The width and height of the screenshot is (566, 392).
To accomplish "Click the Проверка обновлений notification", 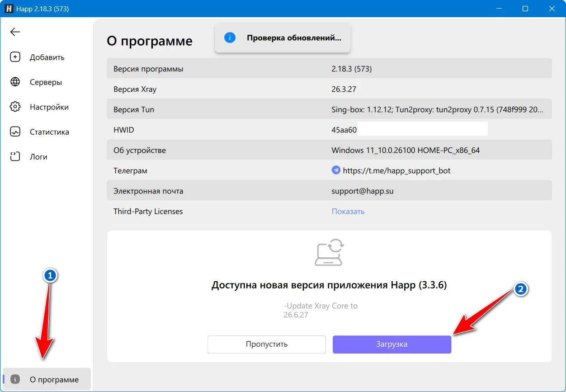I will pos(283,38).
